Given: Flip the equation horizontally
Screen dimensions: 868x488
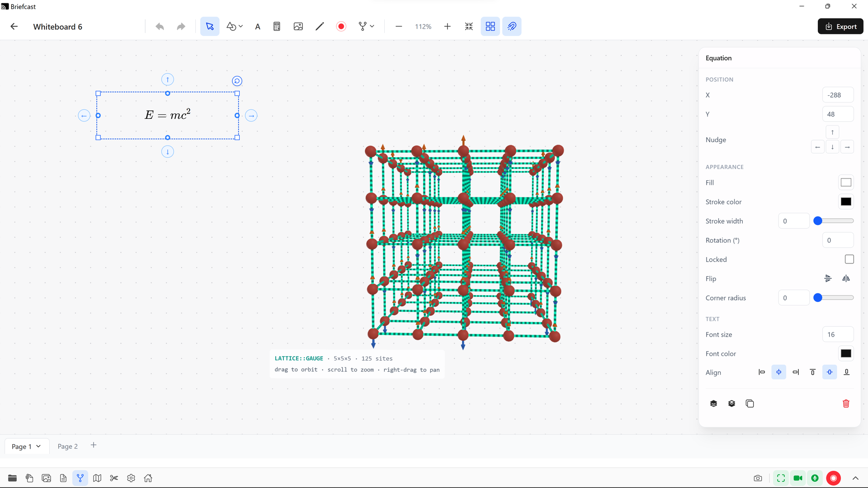Looking at the screenshot, I should tap(846, 279).
